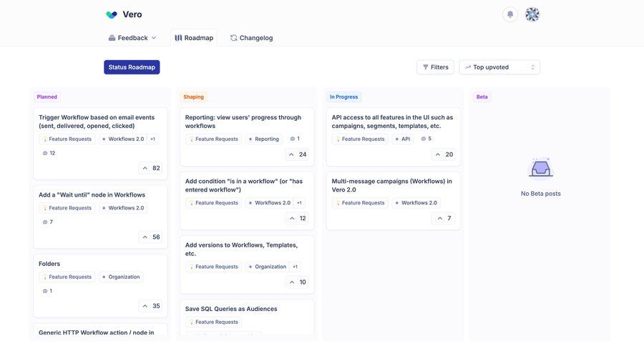Click Workflows 2.0 tag on Multi-message campaigns card
Viewport: 644px width, 346px height.
(416, 203)
